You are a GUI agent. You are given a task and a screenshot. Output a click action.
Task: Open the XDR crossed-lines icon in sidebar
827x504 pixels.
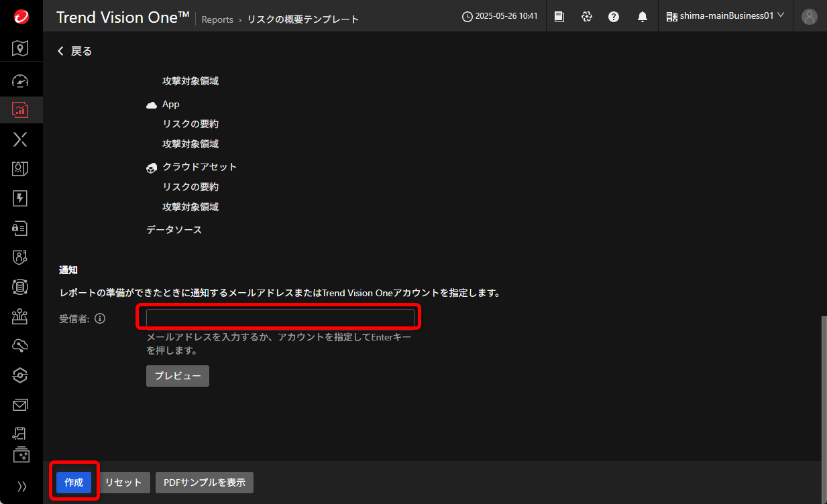[x=21, y=139]
